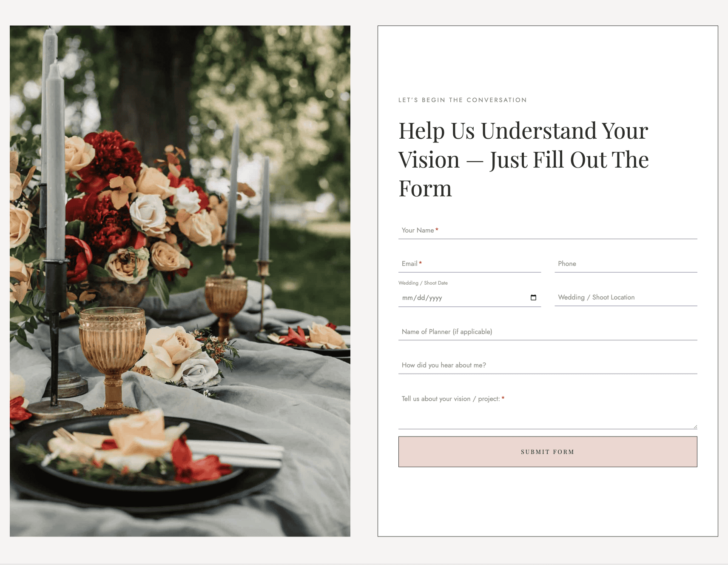
Task: Select the yyyy year segment of the date
Action: (435, 298)
